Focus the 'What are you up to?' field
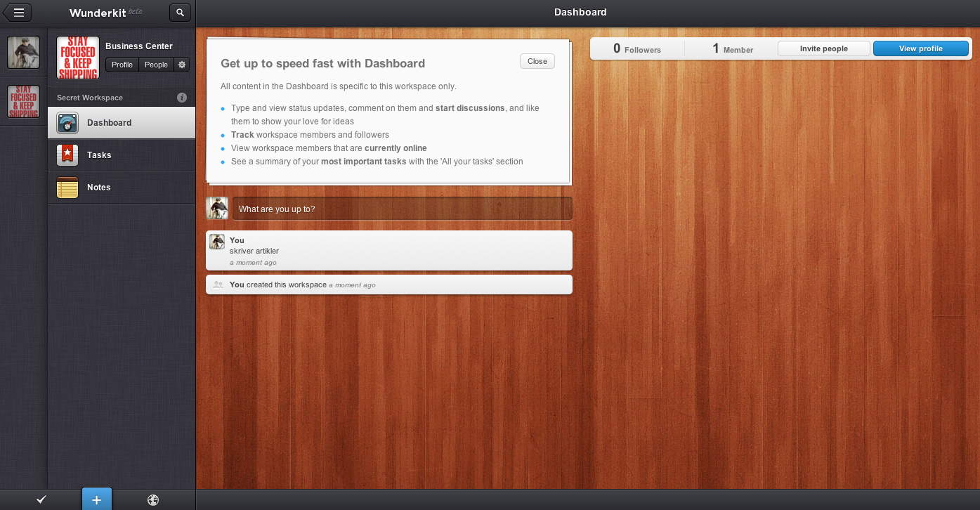 point(403,209)
